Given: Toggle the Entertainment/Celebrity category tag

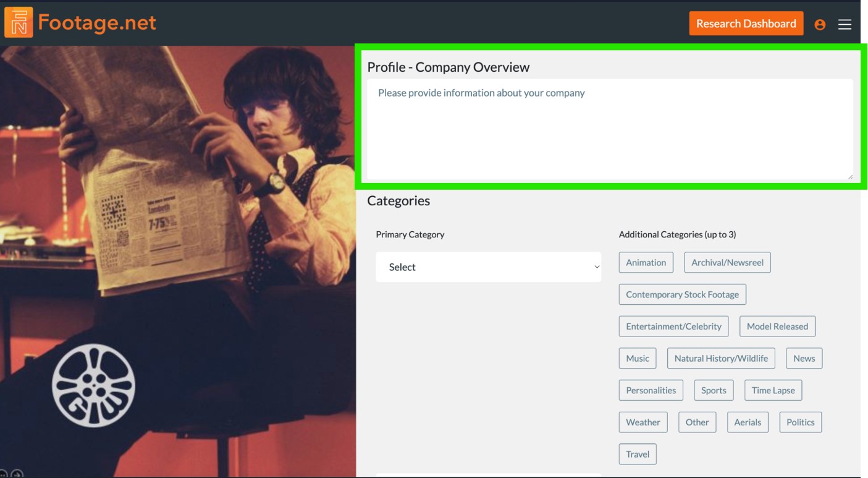Looking at the screenshot, I should pos(673,326).
